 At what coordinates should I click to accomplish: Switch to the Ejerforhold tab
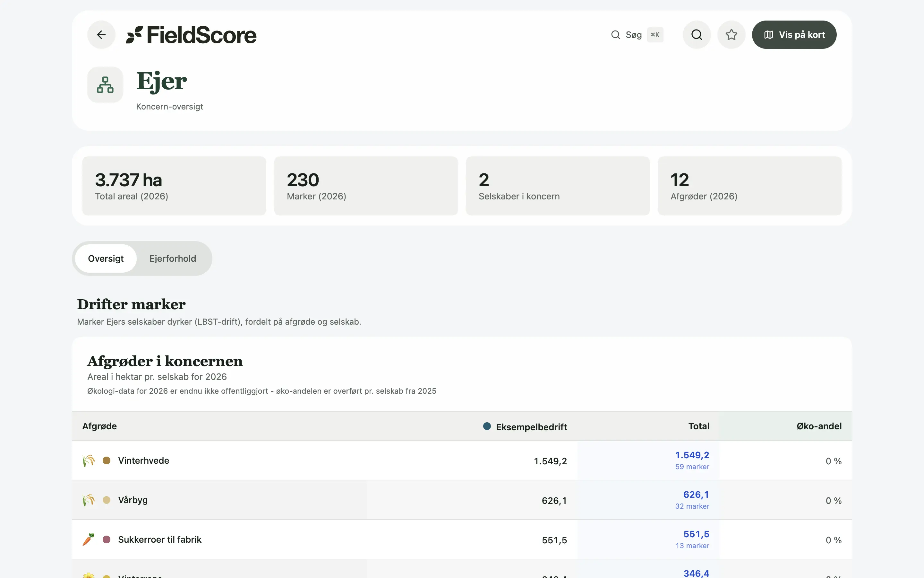click(173, 258)
